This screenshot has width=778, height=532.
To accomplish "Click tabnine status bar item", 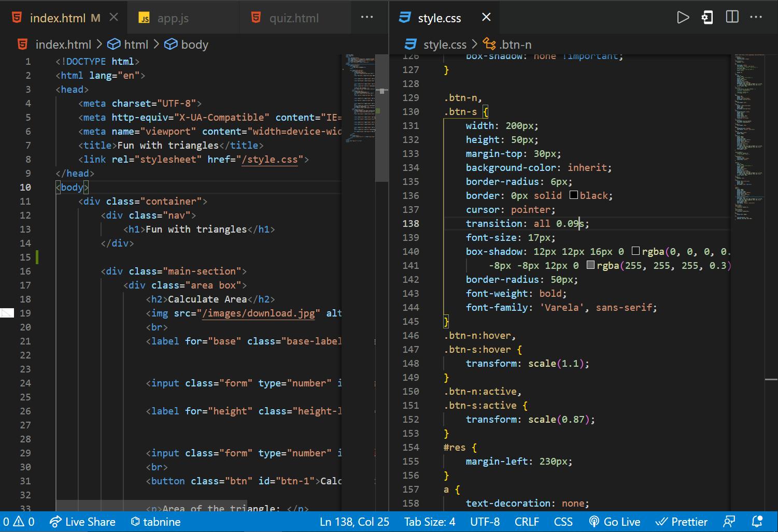I will pos(155,522).
